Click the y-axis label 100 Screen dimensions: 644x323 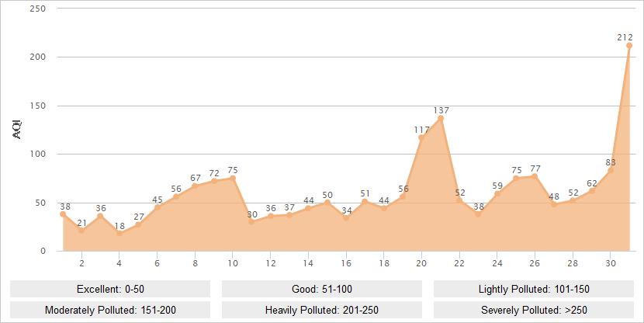click(37, 154)
